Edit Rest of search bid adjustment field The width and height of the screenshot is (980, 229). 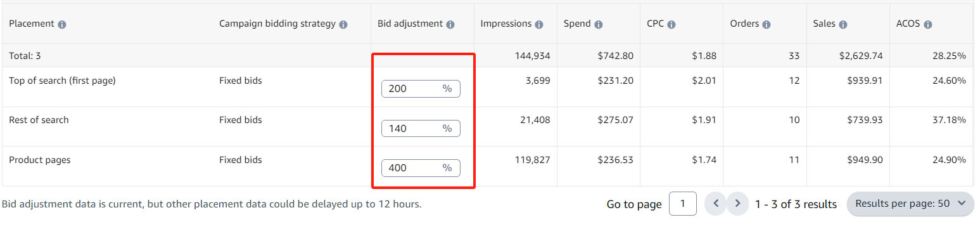[421, 129]
